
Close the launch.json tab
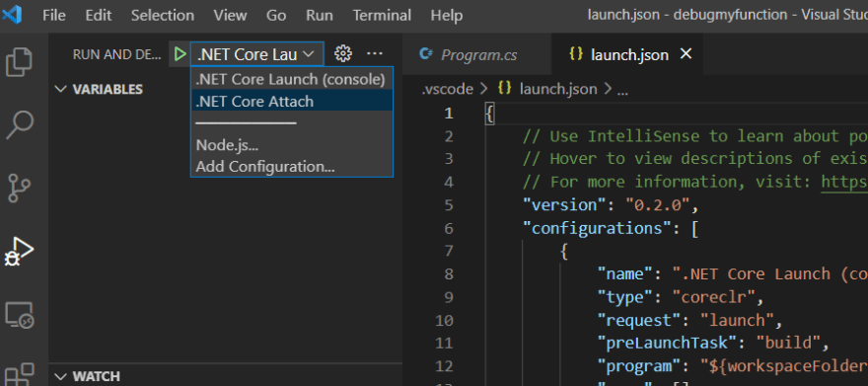point(686,53)
